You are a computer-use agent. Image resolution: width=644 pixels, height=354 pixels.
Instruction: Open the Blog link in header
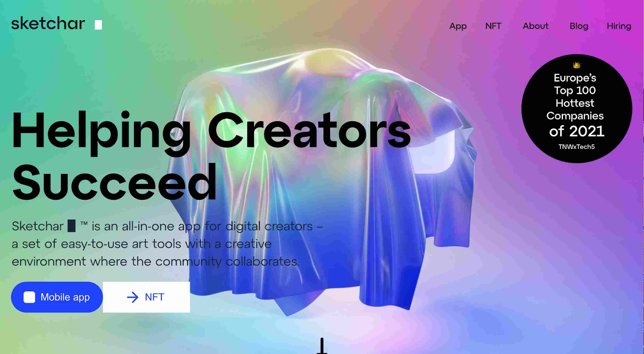coord(579,26)
